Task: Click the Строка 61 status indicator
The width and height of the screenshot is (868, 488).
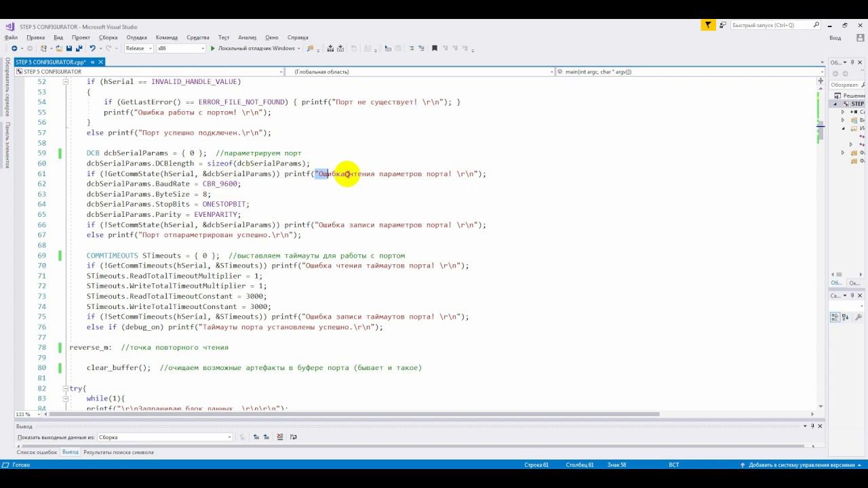Action: click(536, 465)
